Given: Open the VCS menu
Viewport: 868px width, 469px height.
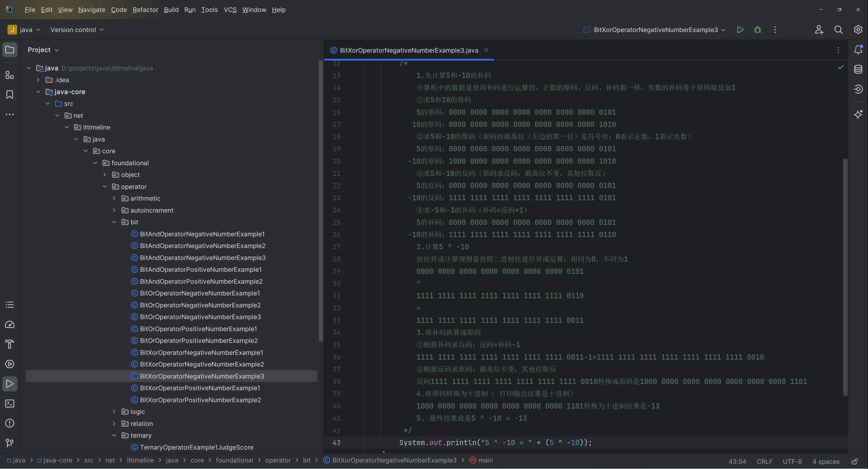Looking at the screenshot, I should point(230,10).
